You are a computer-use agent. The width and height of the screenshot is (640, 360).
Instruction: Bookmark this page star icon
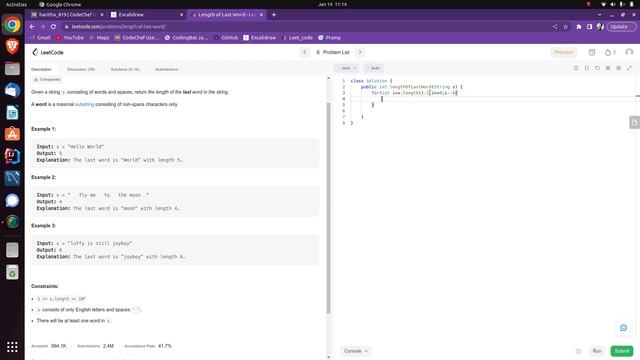tap(565, 27)
